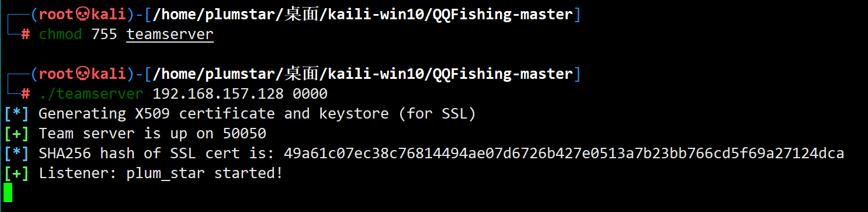Click the number 755 in chmod command
Image resolution: width=868 pixels, height=212 pixels.
click(105, 34)
